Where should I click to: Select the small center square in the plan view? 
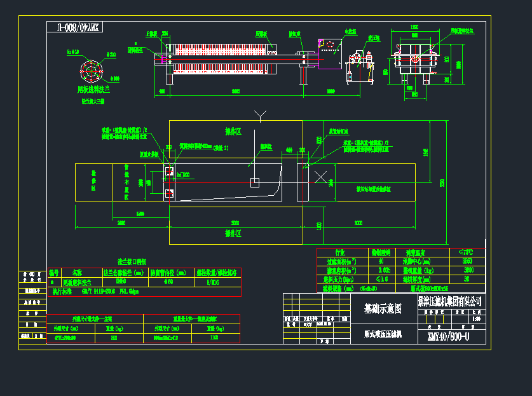coord(254,183)
